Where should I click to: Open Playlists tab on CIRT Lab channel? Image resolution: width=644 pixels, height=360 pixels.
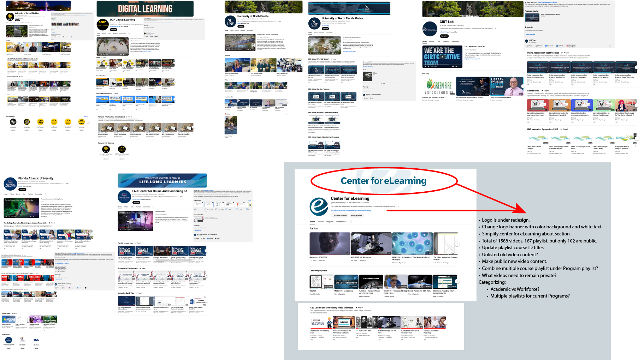[446, 42]
